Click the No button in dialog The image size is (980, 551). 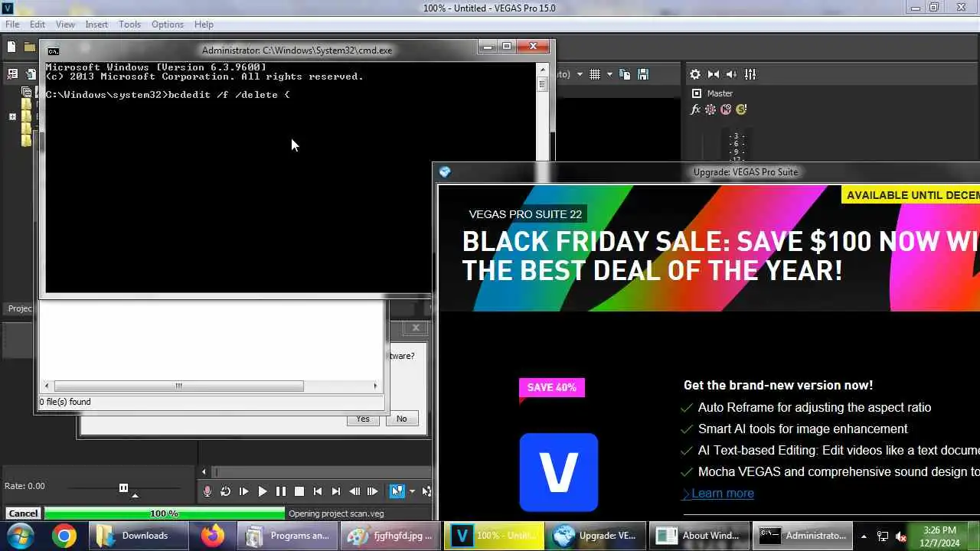(401, 419)
